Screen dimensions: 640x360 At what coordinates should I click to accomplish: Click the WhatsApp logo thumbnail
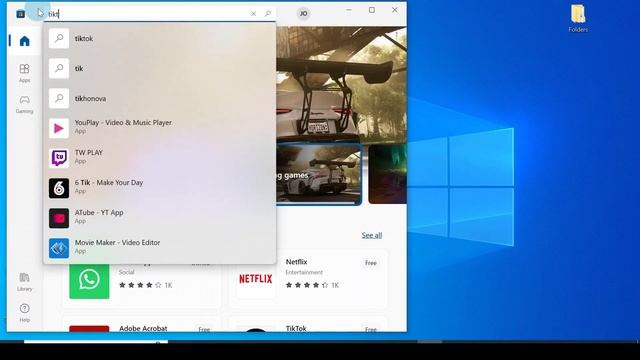pyautogui.click(x=89, y=281)
